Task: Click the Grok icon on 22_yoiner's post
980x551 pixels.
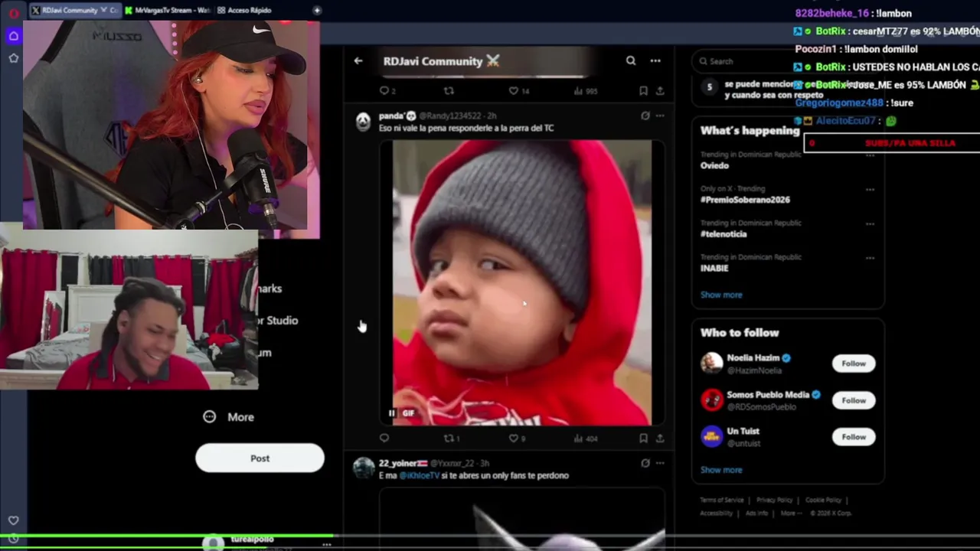Action: point(645,463)
